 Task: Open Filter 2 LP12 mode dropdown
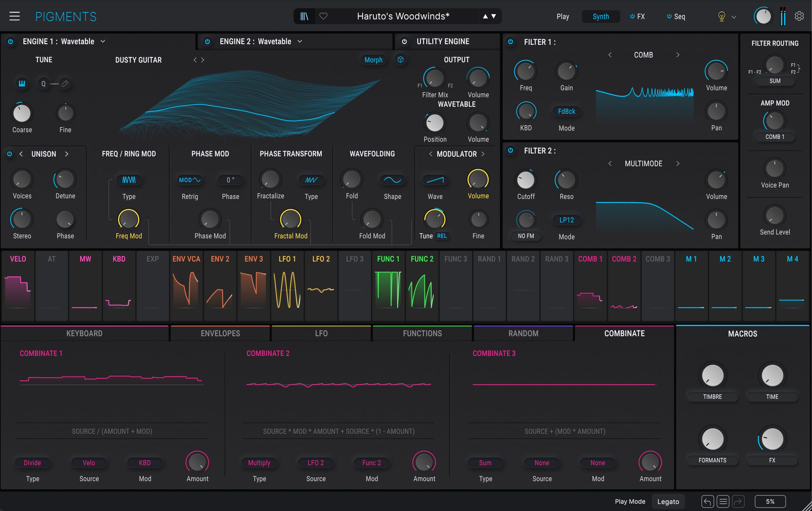click(x=566, y=220)
